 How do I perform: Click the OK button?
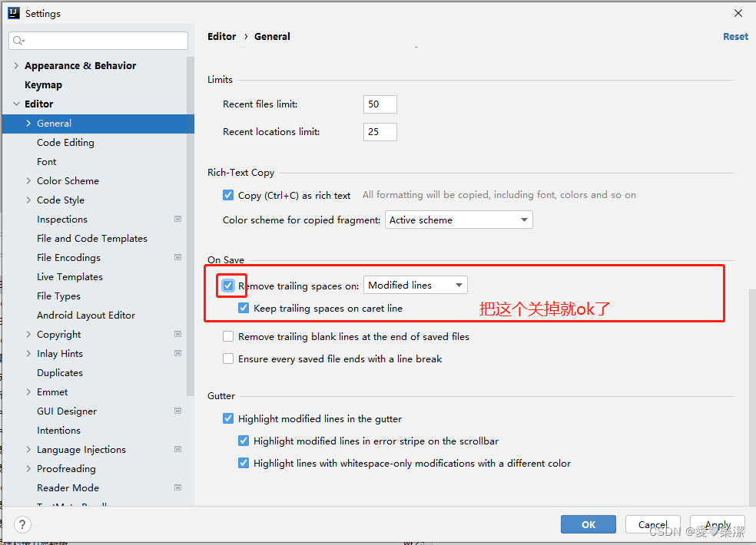coord(589,524)
